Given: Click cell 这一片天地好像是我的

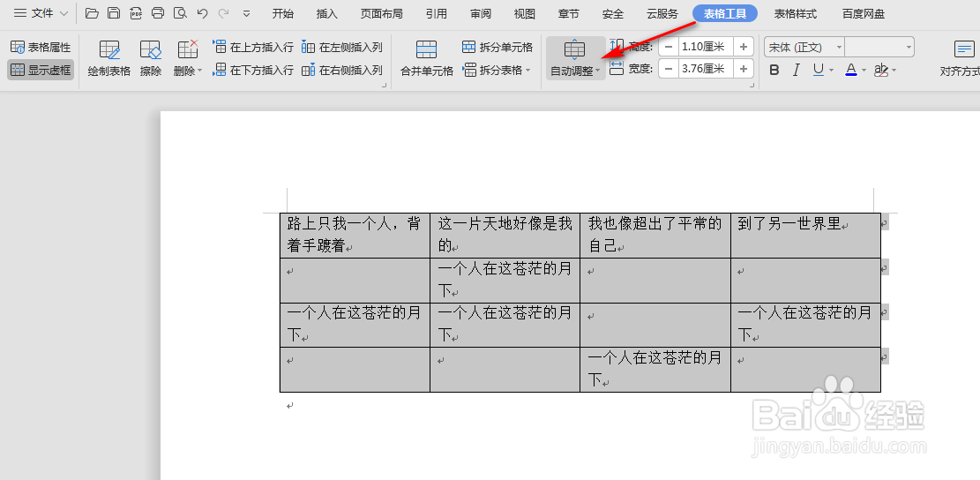Looking at the screenshot, I should [505, 235].
